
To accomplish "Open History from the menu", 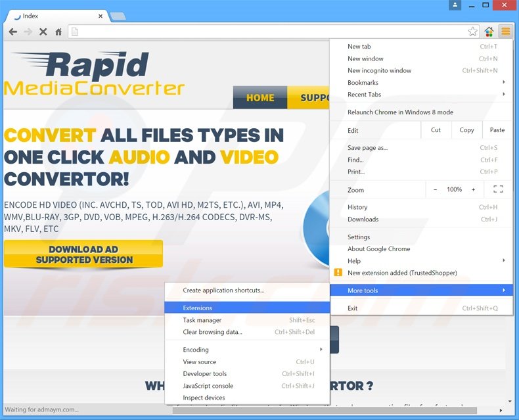I will (x=421, y=207).
